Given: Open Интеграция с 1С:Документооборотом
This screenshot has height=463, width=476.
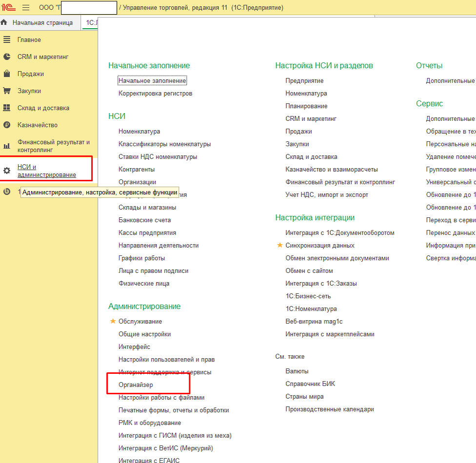Looking at the screenshot, I should click(x=340, y=232).
